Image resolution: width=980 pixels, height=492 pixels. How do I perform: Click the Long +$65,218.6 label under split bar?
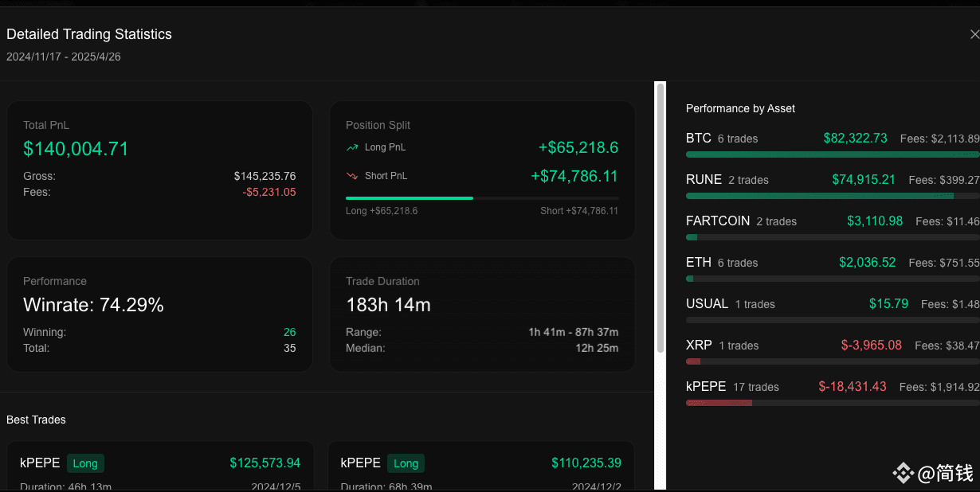pyautogui.click(x=382, y=211)
